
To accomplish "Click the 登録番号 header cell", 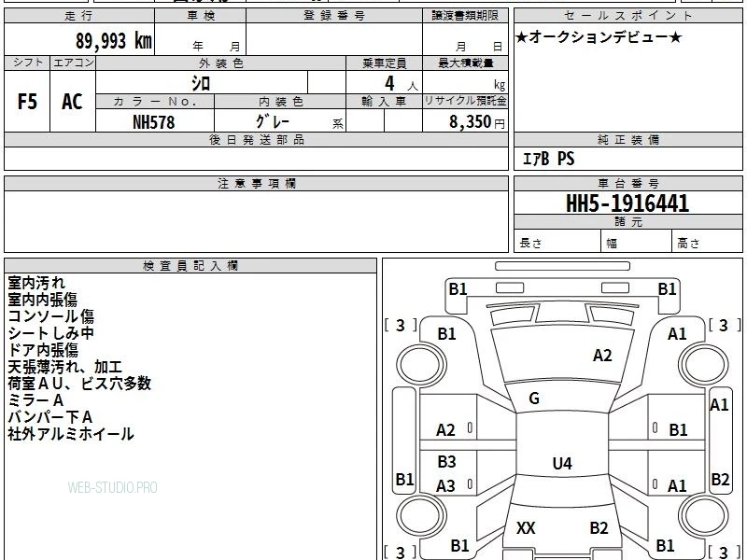I will [x=334, y=16].
